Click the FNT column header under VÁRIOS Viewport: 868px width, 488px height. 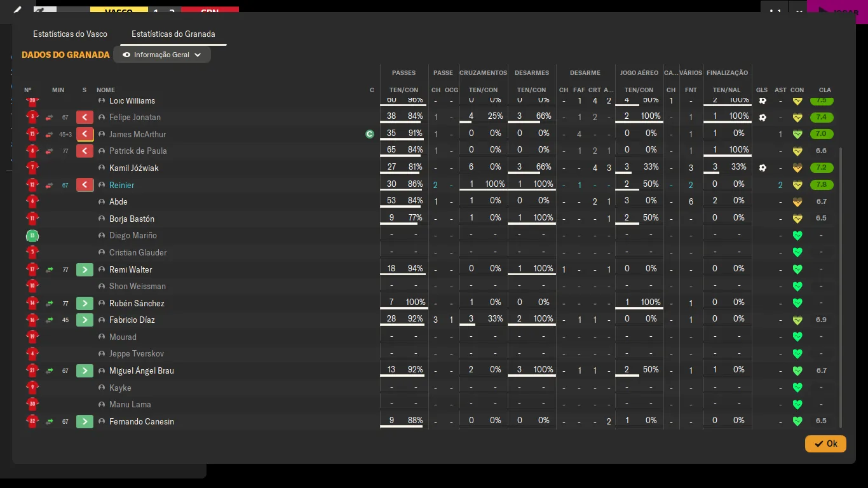(691, 90)
